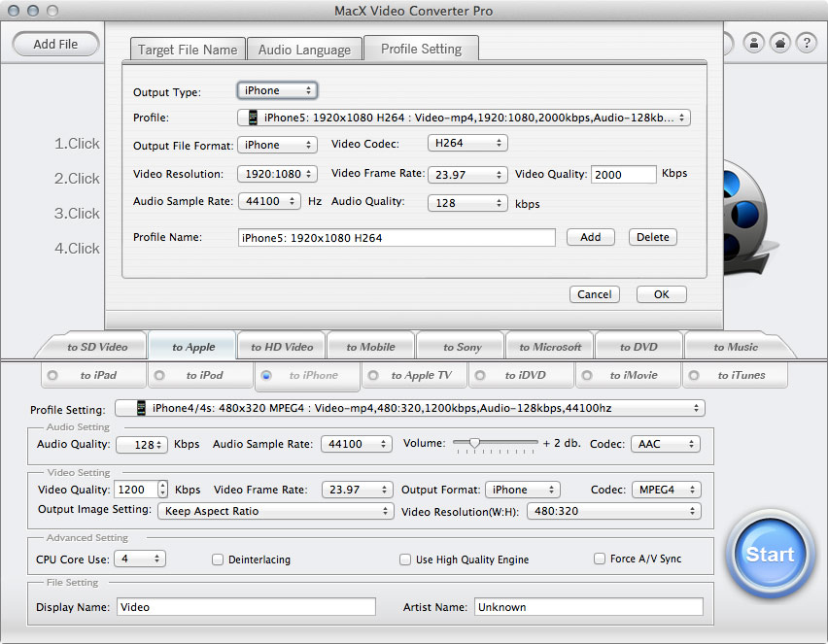Click the film reel logo
The width and height of the screenshot is (828, 644).
pyautogui.click(x=745, y=208)
